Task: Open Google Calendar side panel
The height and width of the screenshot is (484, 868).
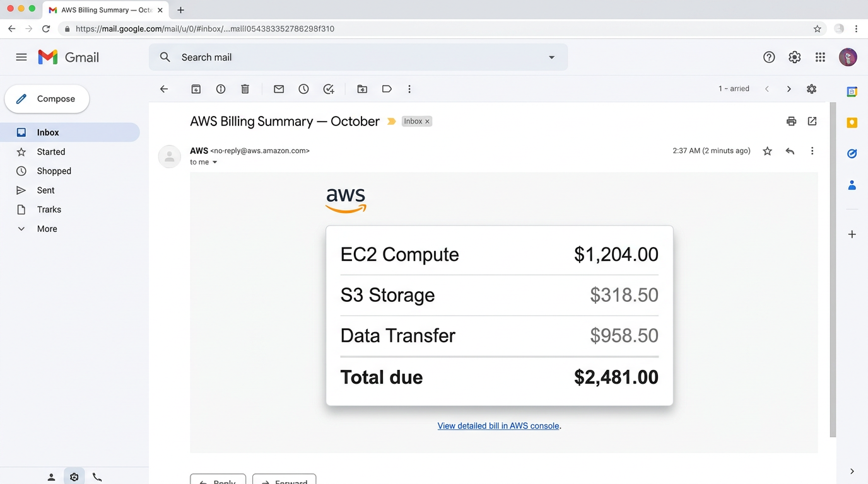Action: pyautogui.click(x=852, y=92)
